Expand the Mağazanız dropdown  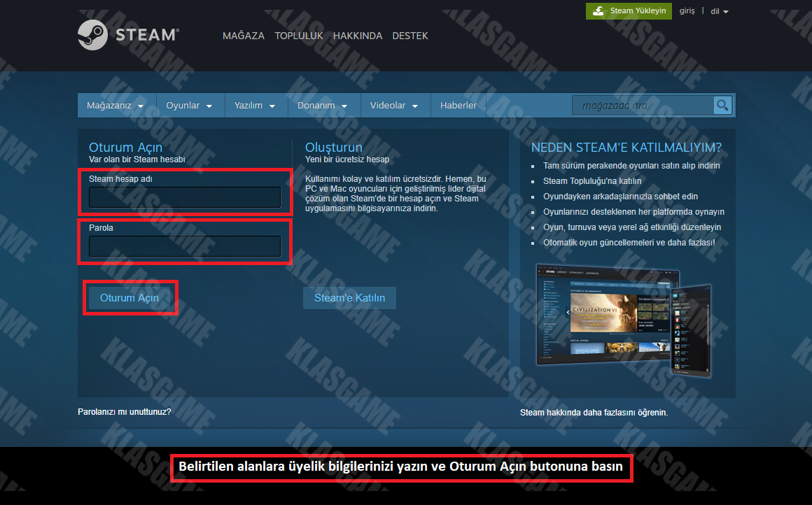pyautogui.click(x=116, y=106)
